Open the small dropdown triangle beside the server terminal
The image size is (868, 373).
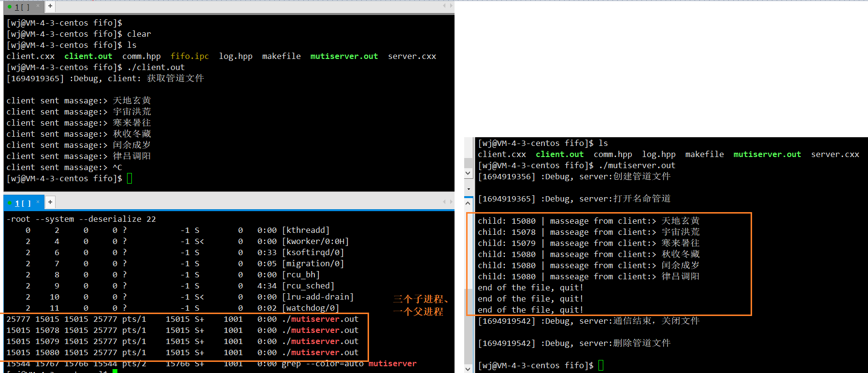pyautogui.click(x=469, y=189)
